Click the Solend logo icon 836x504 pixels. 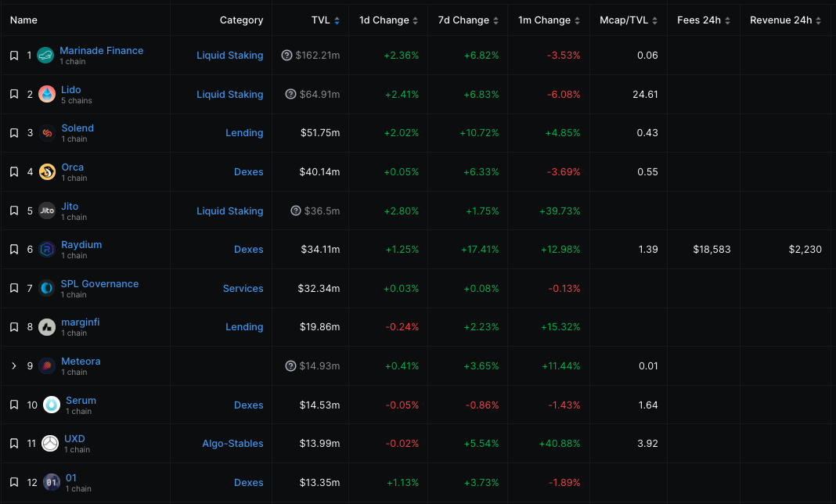pos(47,133)
